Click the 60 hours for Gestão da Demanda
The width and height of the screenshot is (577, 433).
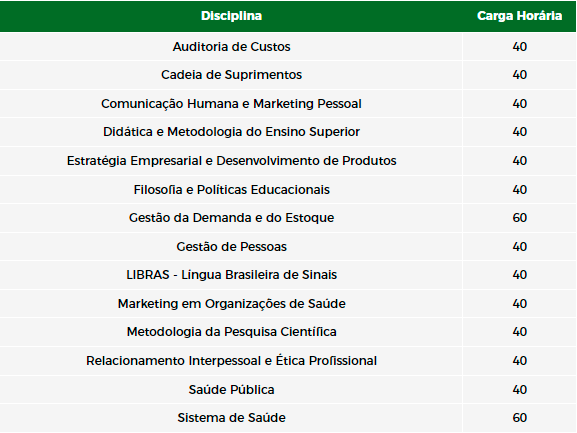click(520, 218)
